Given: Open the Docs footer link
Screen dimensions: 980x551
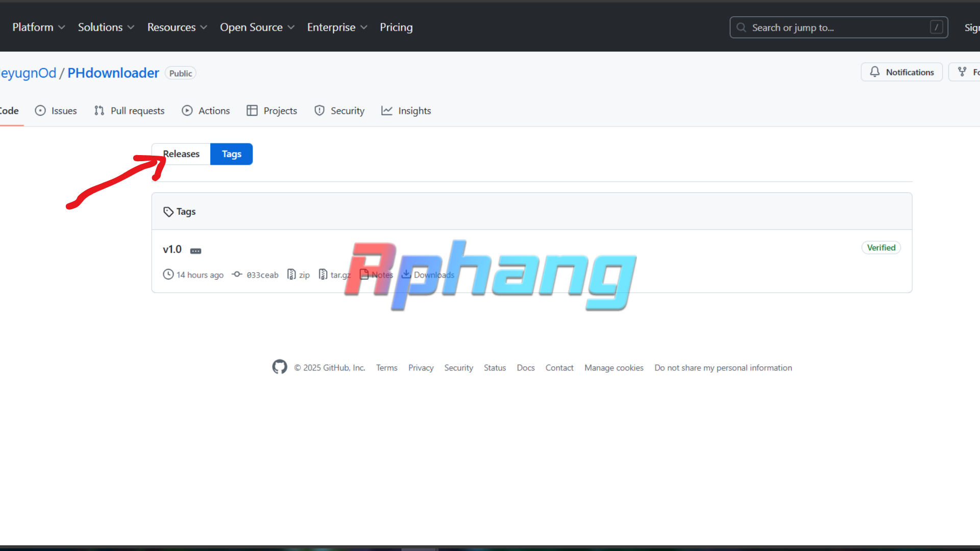Looking at the screenshot, I should pyautogui.click(x=525, y=368).
